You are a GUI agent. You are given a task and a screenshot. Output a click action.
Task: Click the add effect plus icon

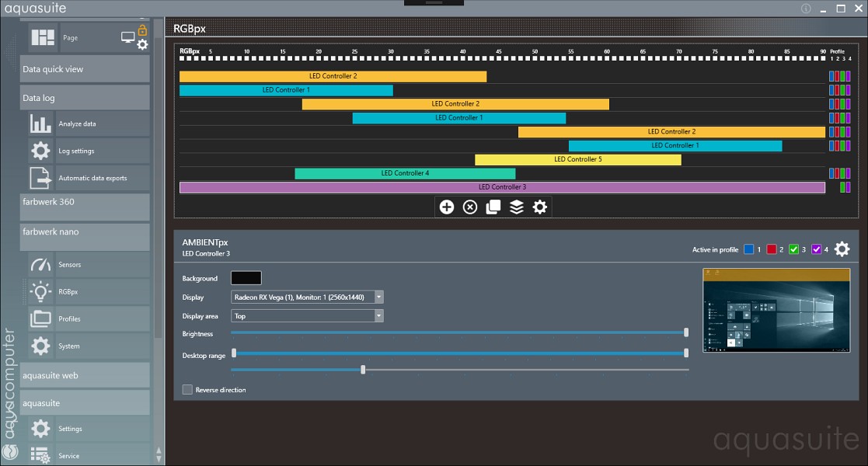coord(446,207)
